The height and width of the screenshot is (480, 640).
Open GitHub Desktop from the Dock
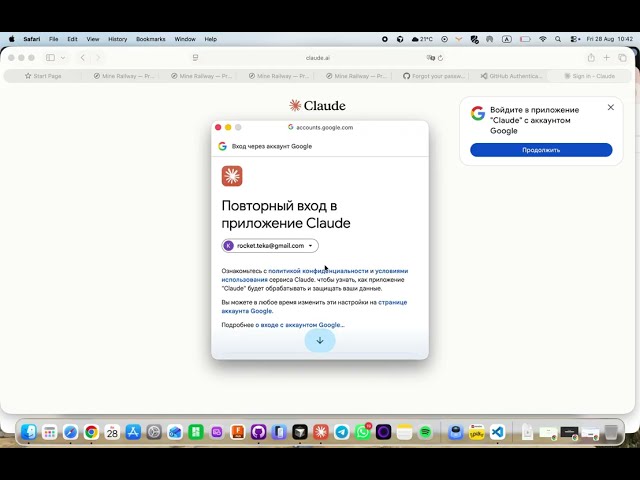(x=258, y=432)
